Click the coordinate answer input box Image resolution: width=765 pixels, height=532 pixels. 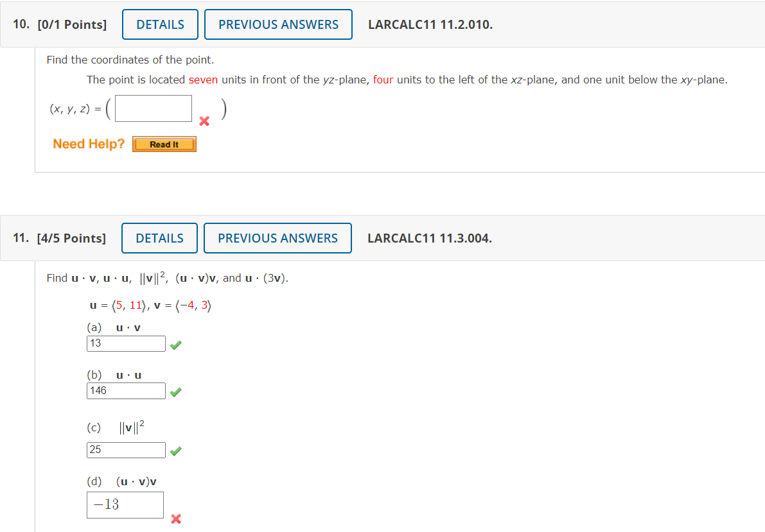pyautogui.click(x=153, y=108)
